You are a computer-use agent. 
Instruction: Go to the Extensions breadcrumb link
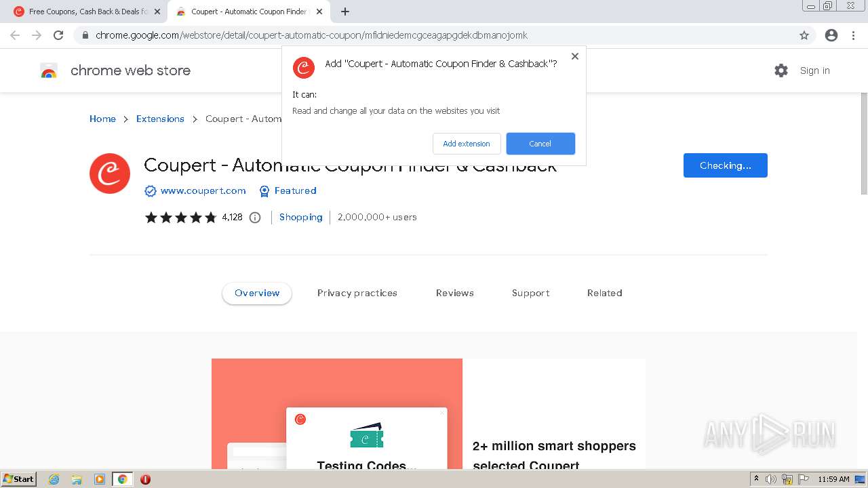click(160, 119)
